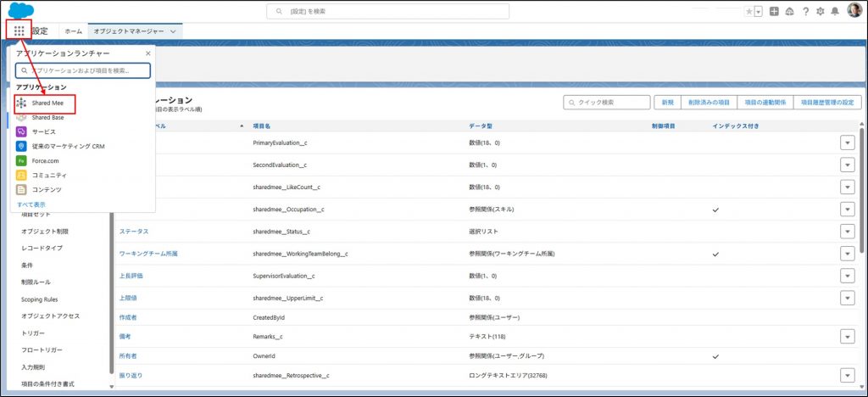This screenshot has width=868, height=397.
Task: Click the notifications bell icon
Action: (x=835, y=11)
